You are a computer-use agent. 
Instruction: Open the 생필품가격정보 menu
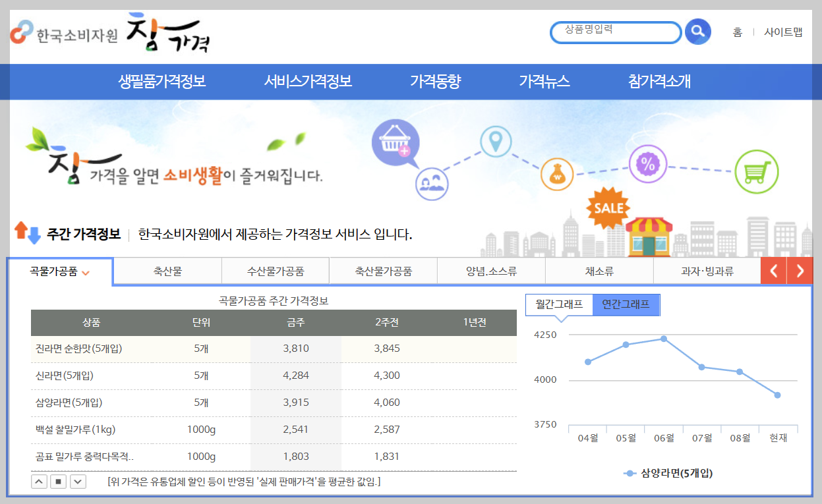(162, 82)
